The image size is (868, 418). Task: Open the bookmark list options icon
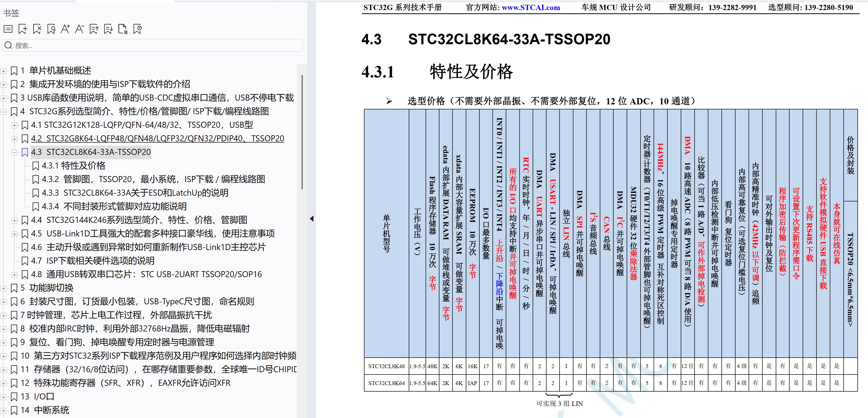point(8,29)
